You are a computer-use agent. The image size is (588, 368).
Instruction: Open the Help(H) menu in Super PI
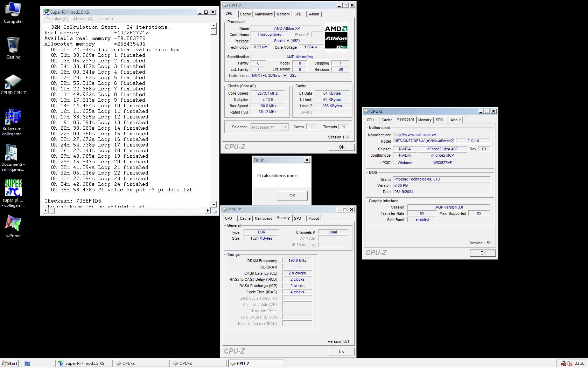[105, 19]
